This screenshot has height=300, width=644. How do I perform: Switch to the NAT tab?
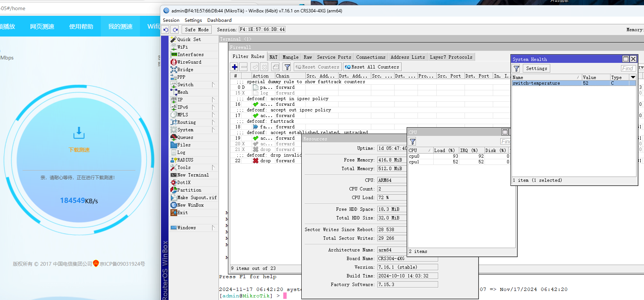(x=273, y=57)
